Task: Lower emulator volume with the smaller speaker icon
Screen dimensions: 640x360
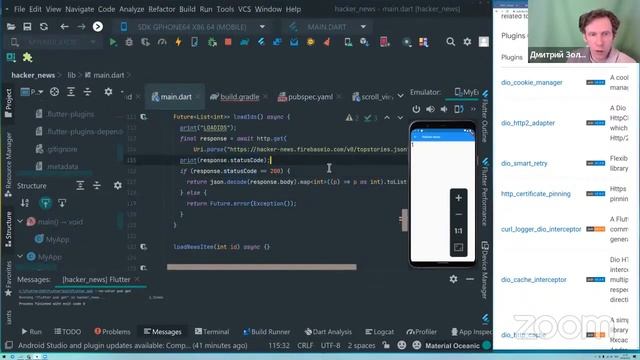Action: (x=444, y=109)
